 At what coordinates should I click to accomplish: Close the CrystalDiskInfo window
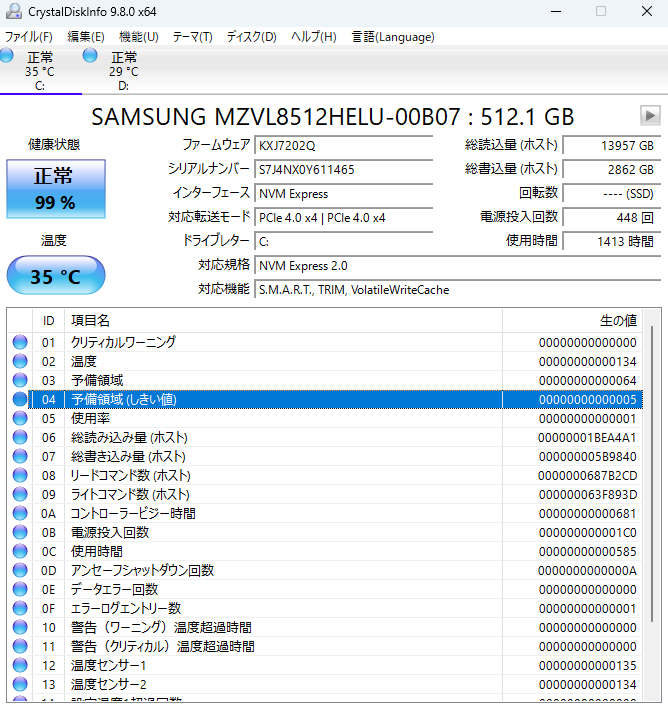click(x=647, y=11)
